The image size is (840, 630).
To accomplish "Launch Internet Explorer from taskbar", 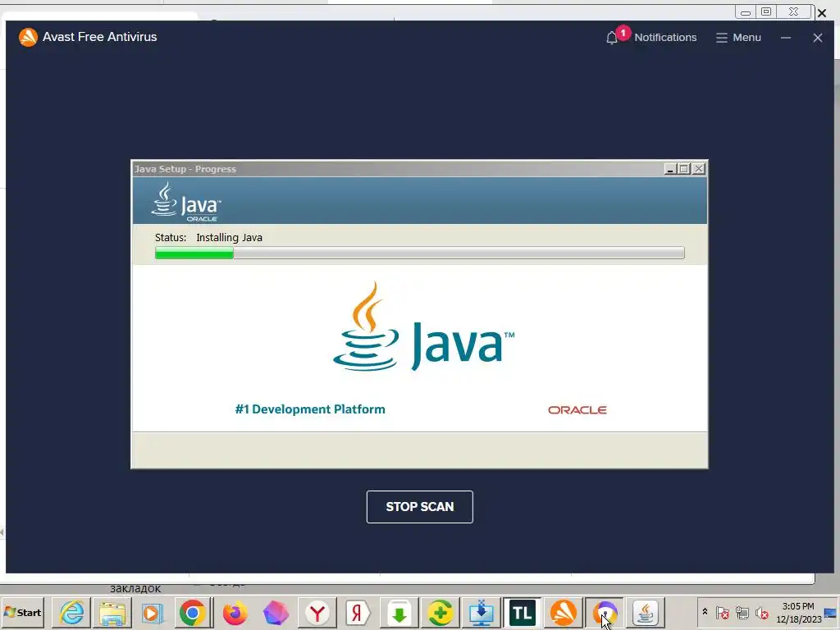I will point(72,612).
